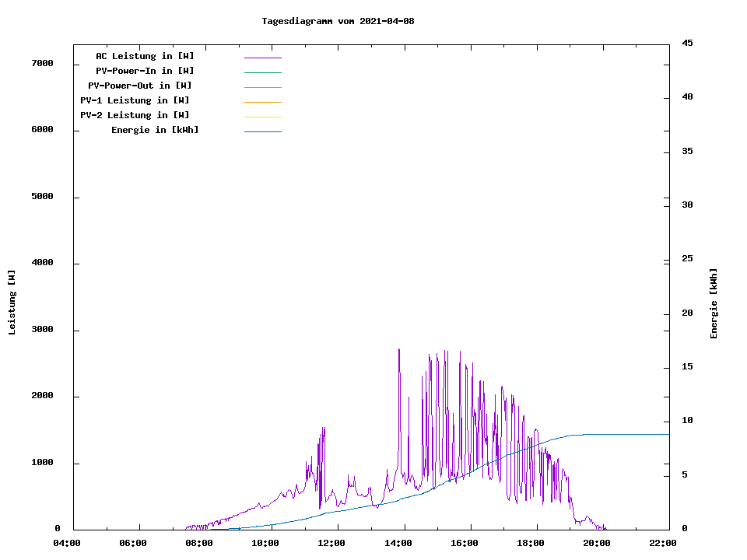Click the chart title Tagesdiagramm vom 2021-04-08
Screen dimensions: 747x560
(338, 21)
